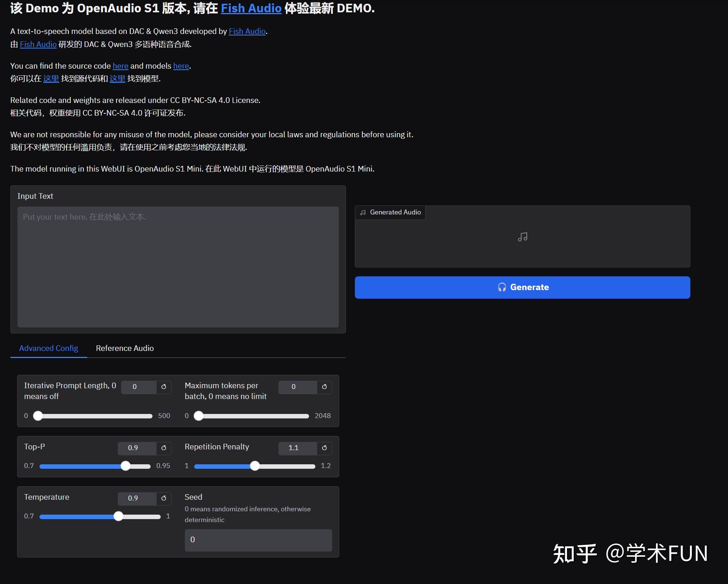Select the Advanced Config tab

point(48,348)
